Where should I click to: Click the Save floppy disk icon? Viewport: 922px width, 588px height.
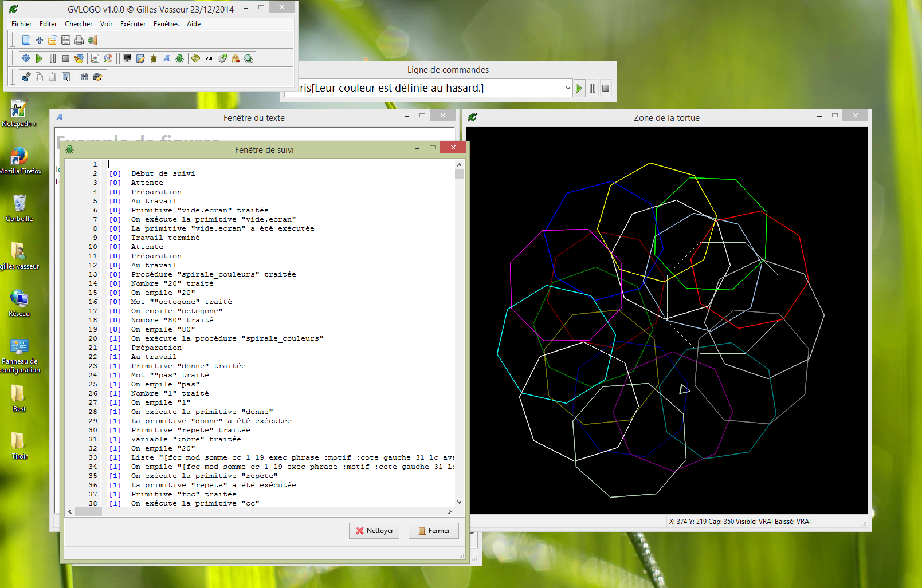(x=66, y=40)
